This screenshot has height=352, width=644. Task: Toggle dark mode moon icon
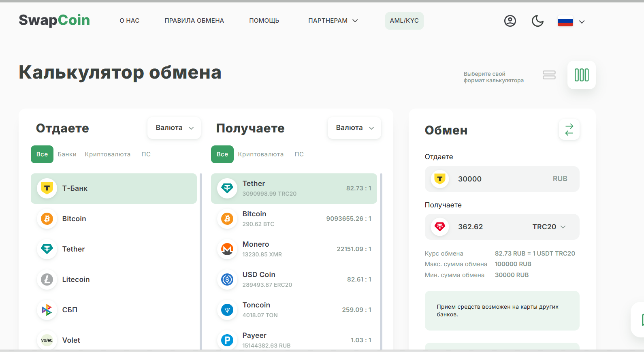point(537,21)
